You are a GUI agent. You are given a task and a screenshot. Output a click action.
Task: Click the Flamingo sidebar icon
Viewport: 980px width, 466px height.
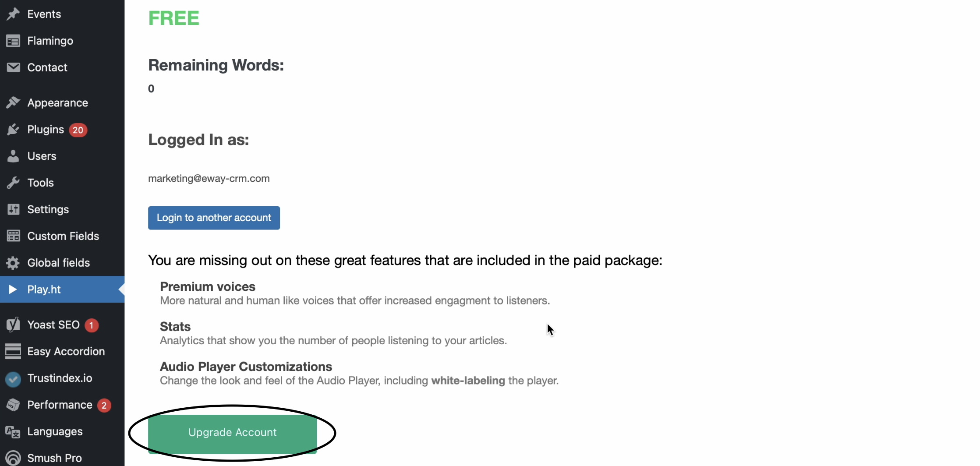click(x=13, y=41)
